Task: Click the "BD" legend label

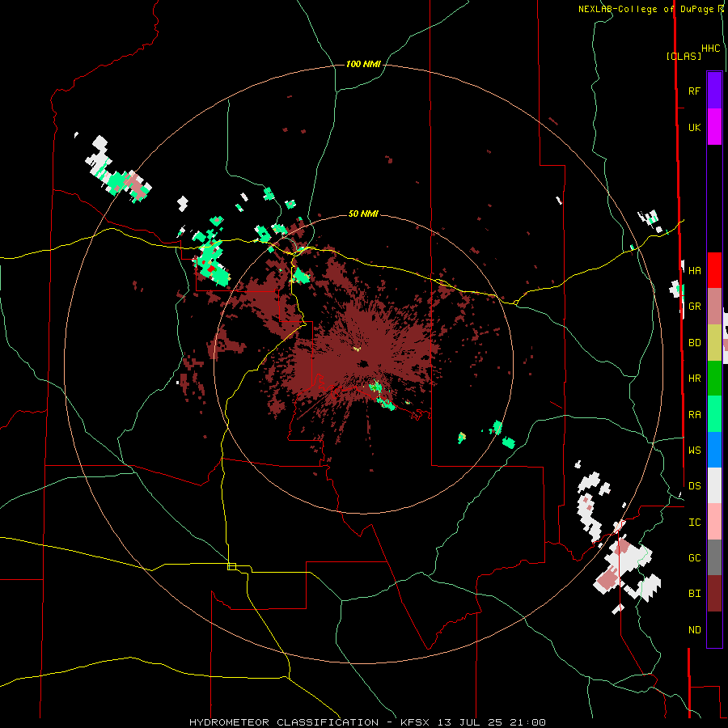Action: click(695, 343)
